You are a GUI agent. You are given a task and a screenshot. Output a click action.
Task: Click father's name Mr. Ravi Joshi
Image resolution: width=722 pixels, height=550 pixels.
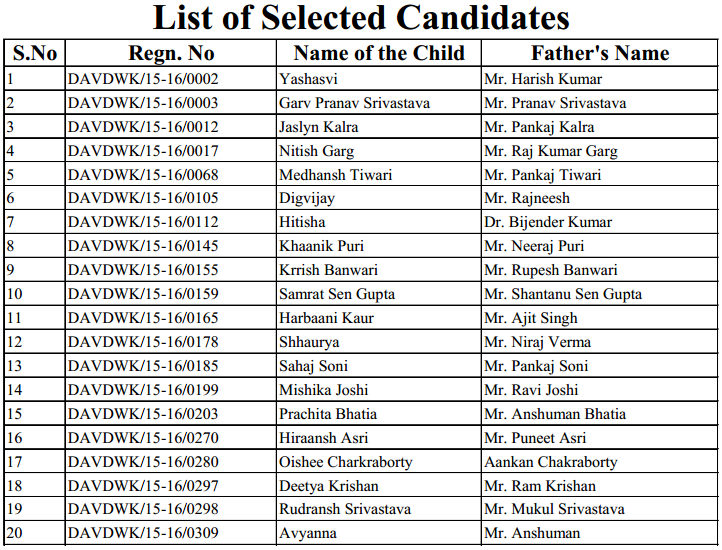tap(530, 390)
